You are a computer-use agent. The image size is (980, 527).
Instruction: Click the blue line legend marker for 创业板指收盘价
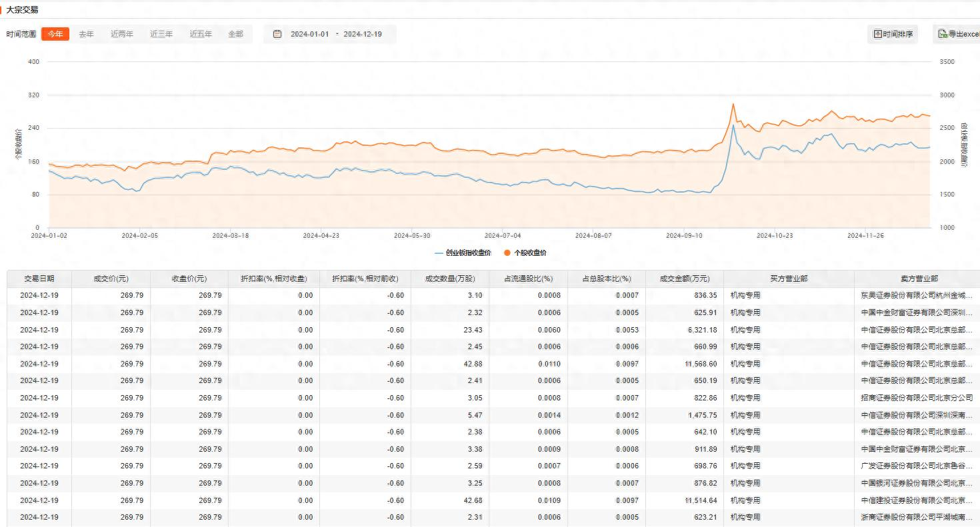pos(439,253)
